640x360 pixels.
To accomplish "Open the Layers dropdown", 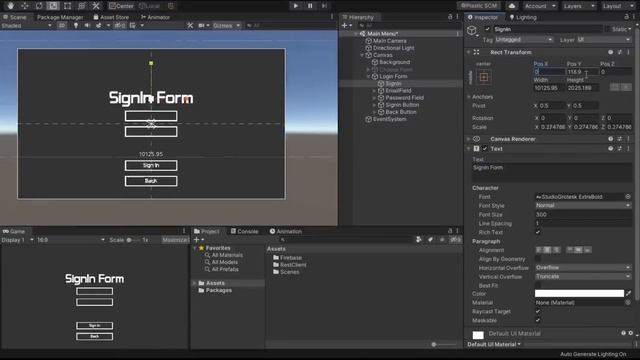I will click(578, 6).
